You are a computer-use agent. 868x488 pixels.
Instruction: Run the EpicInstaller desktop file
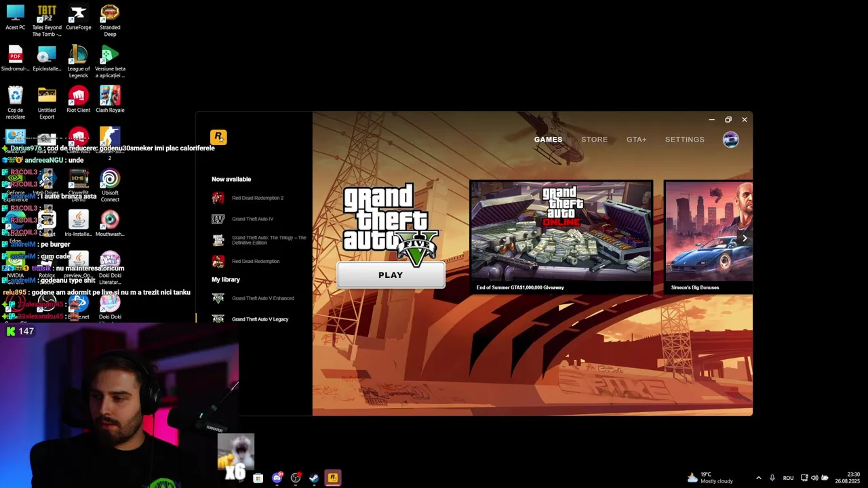click(x=47, y=59)
